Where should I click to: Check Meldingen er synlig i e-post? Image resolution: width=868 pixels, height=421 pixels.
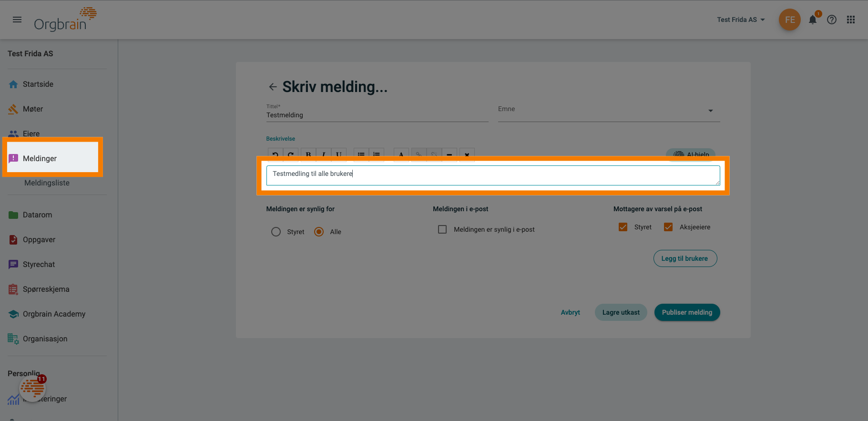pyautogui.click(x=442, y=229)
